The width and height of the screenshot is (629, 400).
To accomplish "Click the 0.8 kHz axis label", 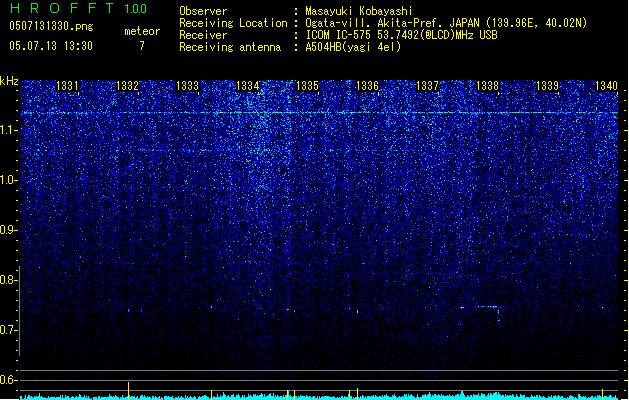I will [8, 280].
